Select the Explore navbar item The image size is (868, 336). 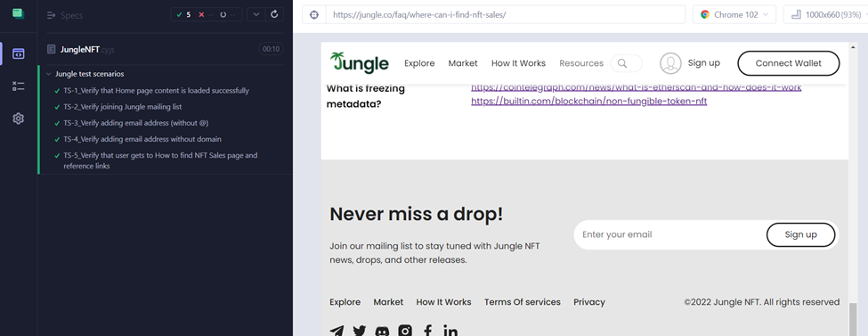tap(419, 63)
